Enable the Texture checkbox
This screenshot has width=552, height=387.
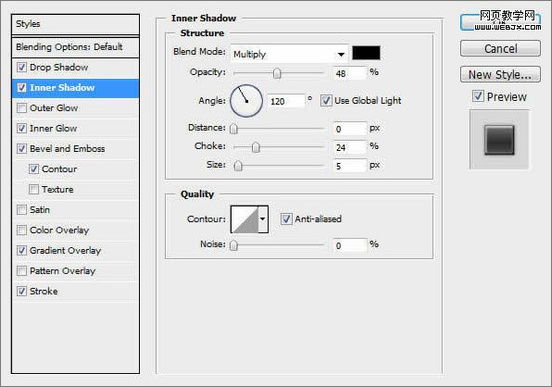coord(34,189)
